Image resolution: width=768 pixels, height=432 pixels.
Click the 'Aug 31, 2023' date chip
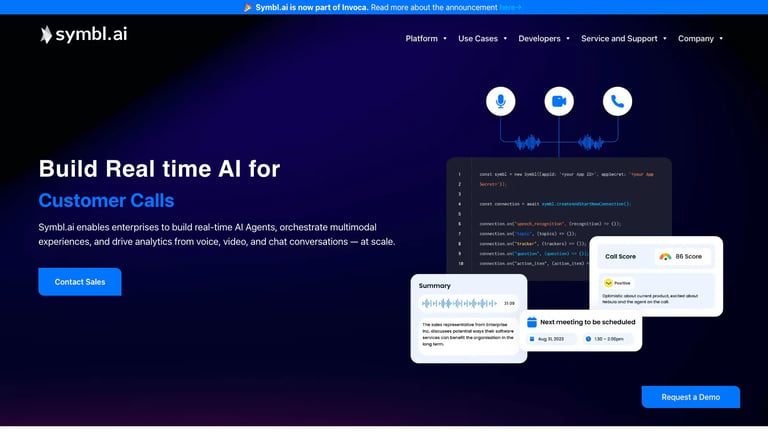(x=551, y=339)
